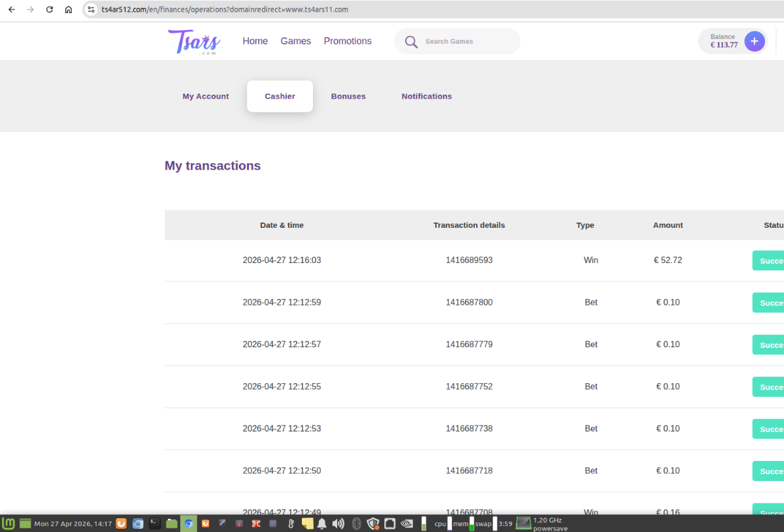The image size is (784, 532).
Task: Go back using the browser back arrow
Action: point(11,10)
